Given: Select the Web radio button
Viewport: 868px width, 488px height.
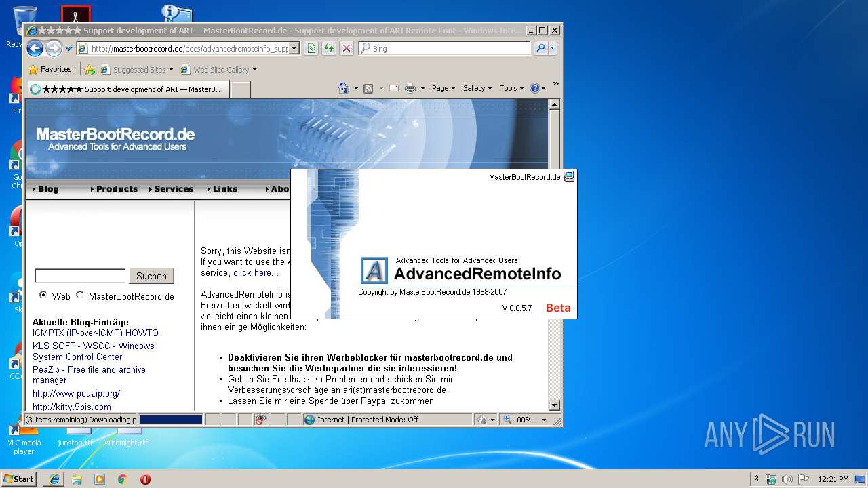Looking at the screenshot, I should (43, 295).
